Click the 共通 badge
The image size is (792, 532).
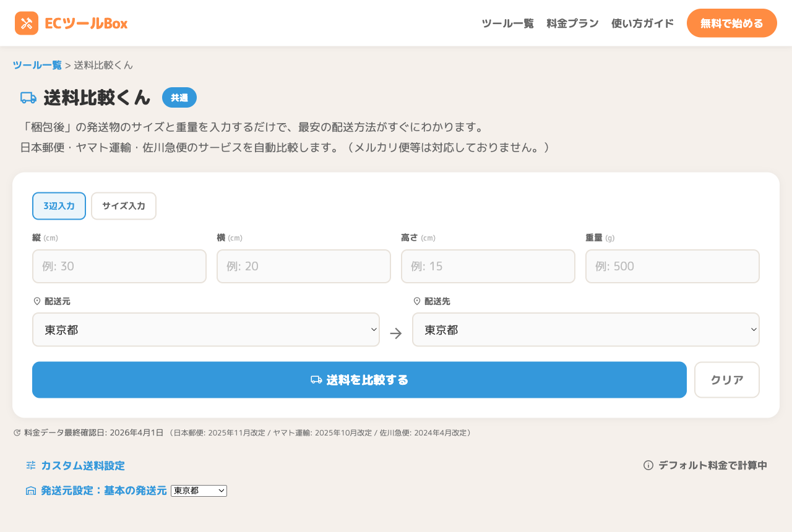179,98
